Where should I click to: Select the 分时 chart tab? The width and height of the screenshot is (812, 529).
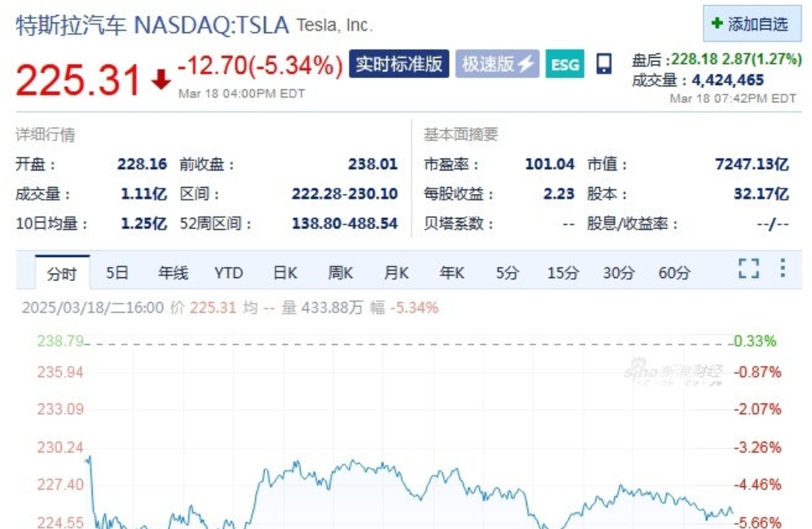pyautogui.click(x=62, y=273)
